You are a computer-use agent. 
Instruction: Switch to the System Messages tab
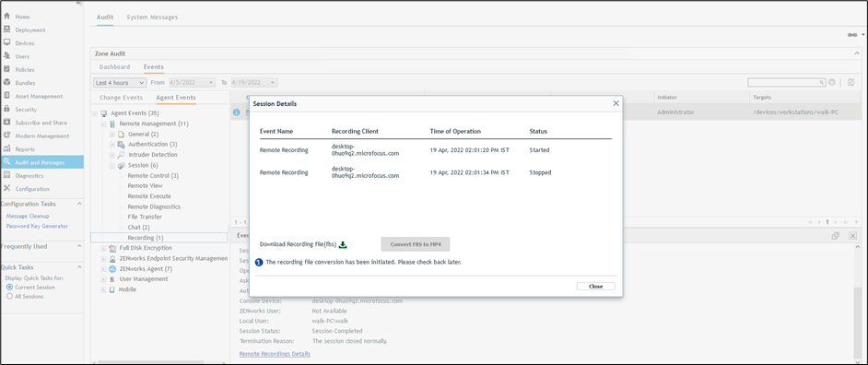pos(152,18)
